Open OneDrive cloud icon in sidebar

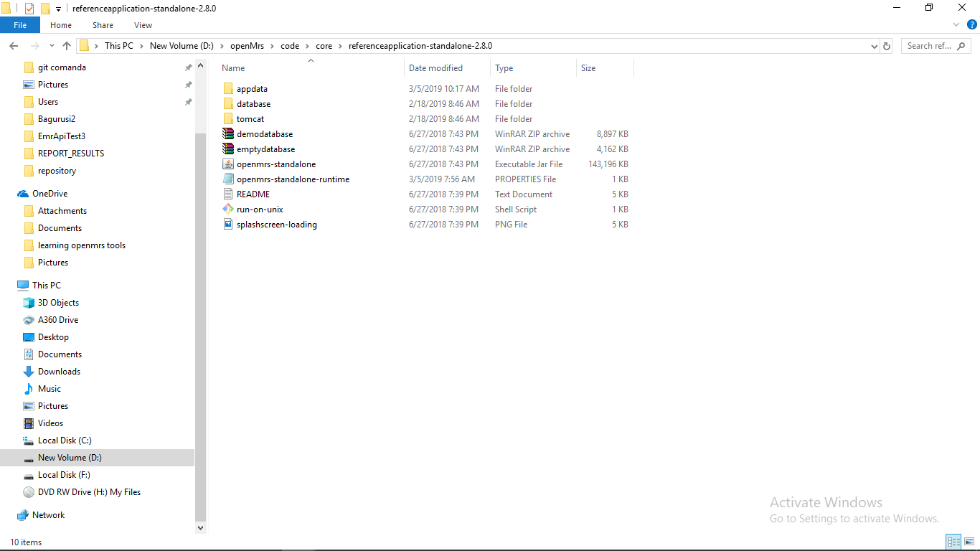point(23,194)
